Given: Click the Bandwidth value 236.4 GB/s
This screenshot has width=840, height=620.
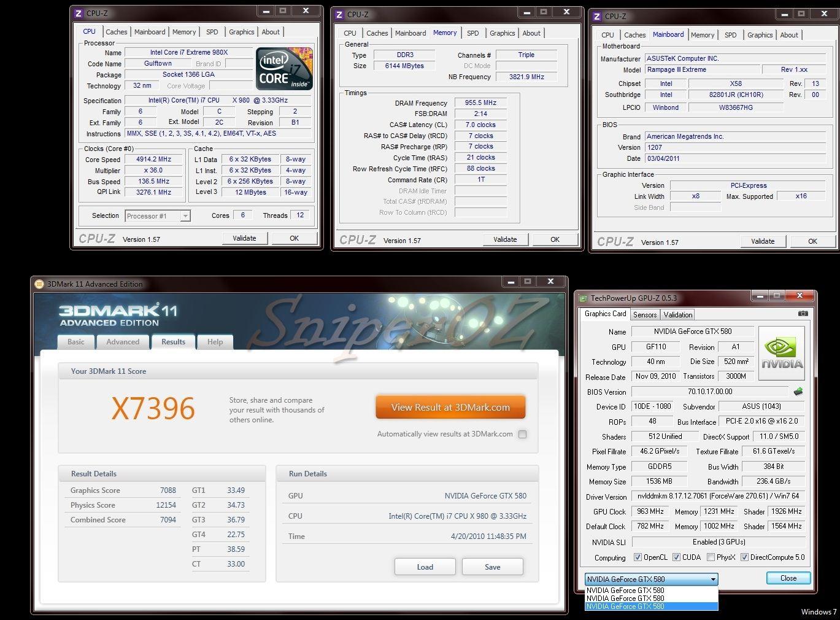Looking at the screenshot, I should coord(773,481).
